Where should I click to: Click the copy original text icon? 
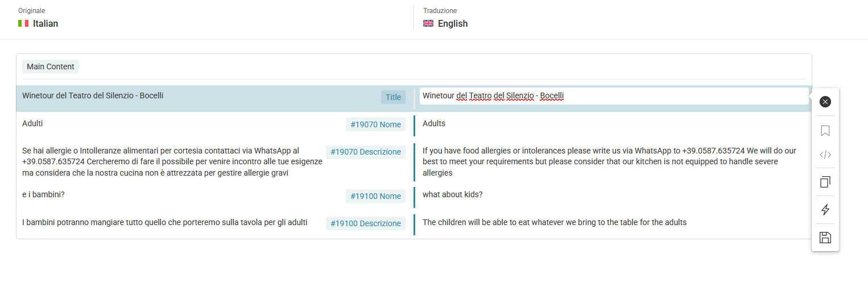825,182
